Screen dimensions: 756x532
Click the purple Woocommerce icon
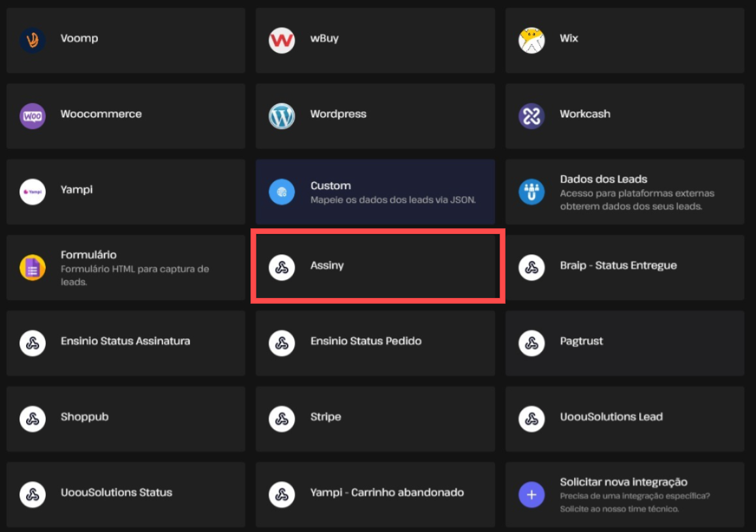[x=33, y=115]
